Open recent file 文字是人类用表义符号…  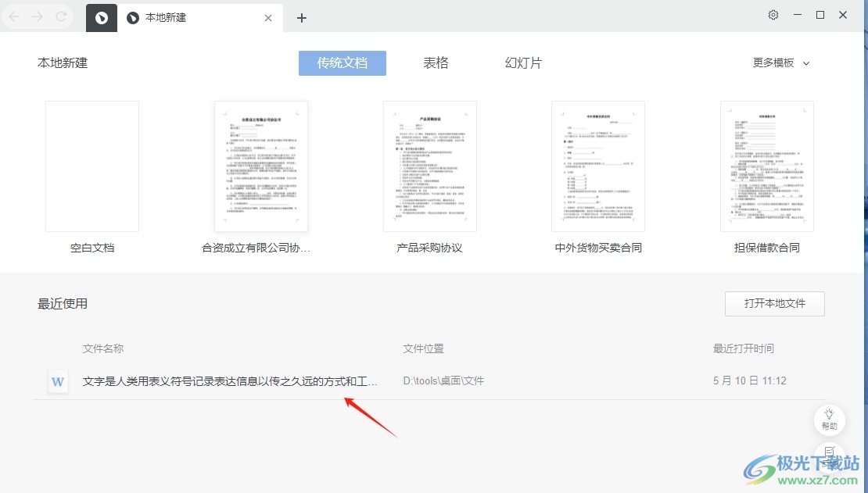[230, 381]
